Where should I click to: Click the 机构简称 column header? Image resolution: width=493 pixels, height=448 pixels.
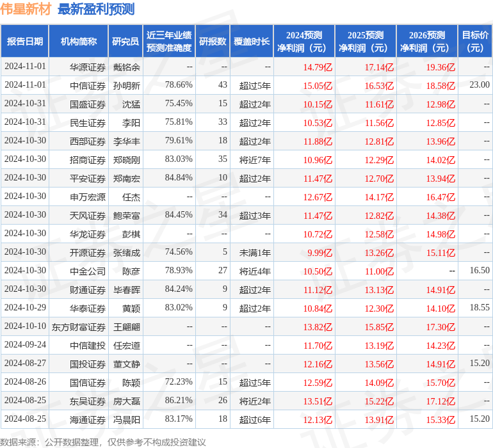pos(78,41)
